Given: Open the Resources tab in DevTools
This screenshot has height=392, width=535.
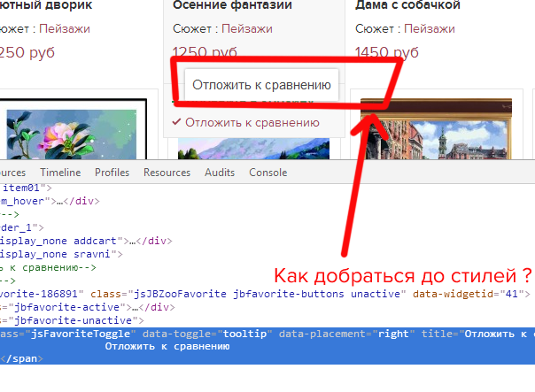Looking at the screenshot, I should (x=167, y=173).
